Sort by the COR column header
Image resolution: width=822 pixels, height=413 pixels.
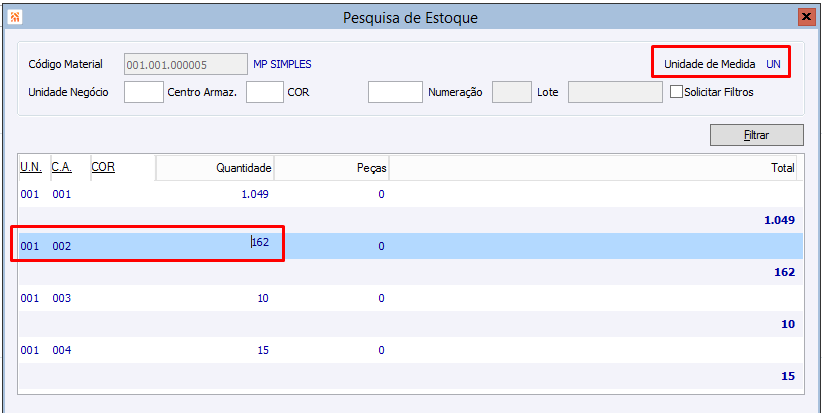click(103, 168)
